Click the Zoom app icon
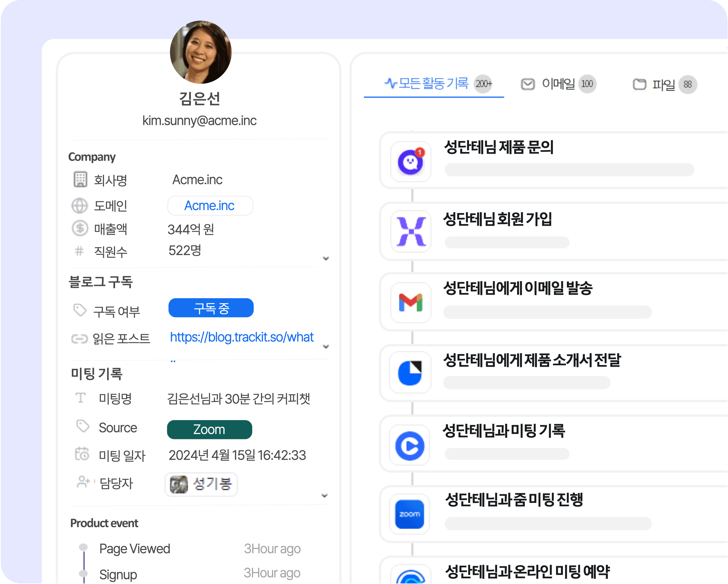Viewport: 728px width, 584px height. click(x=410, y=514)
